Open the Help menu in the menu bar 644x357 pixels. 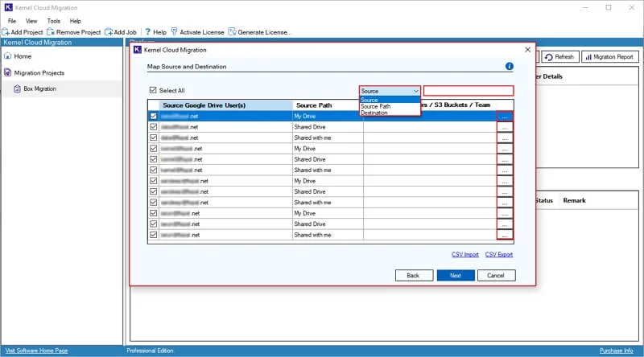pyautogui.click(x=75, y=21)
